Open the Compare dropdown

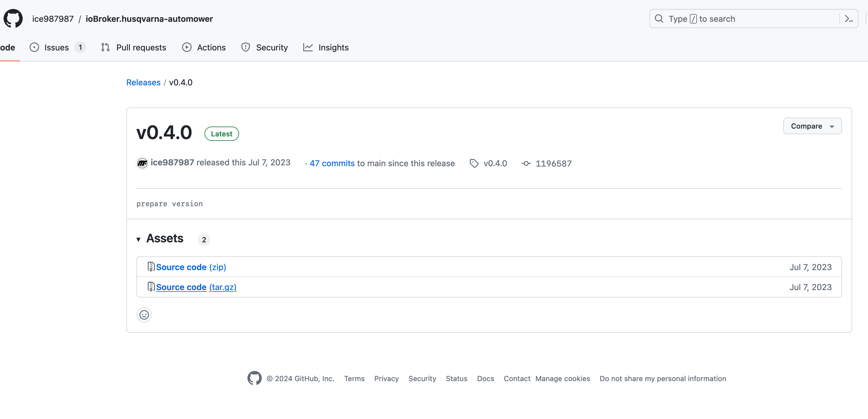point(812,126)
